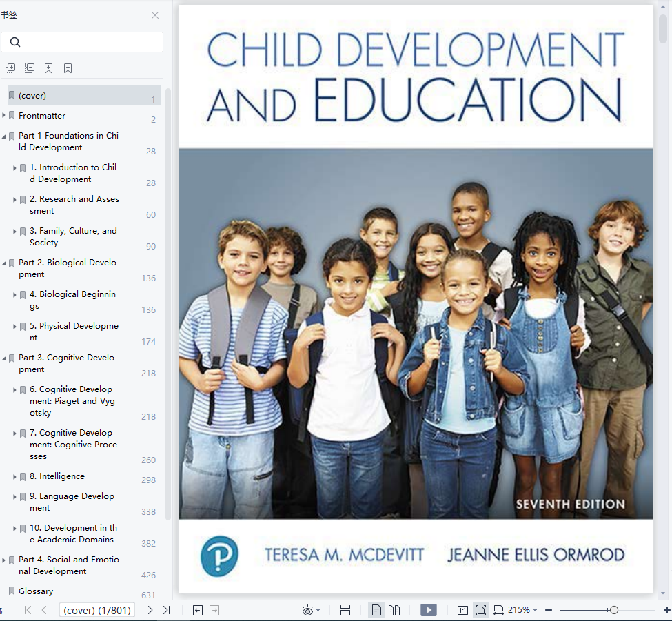
Task: Close the bookmarks panel
Action: click(155, 15)
